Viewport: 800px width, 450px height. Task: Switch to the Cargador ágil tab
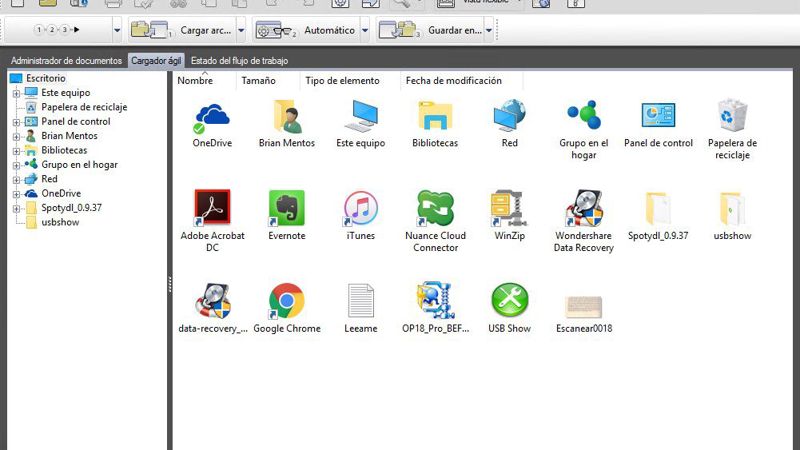coord(156,61)
